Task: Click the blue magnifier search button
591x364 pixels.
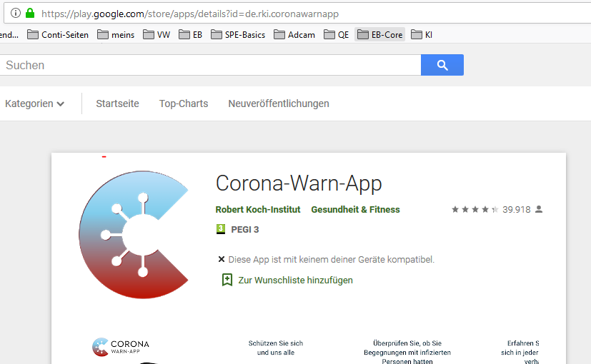Action: (x=442, y=65)
